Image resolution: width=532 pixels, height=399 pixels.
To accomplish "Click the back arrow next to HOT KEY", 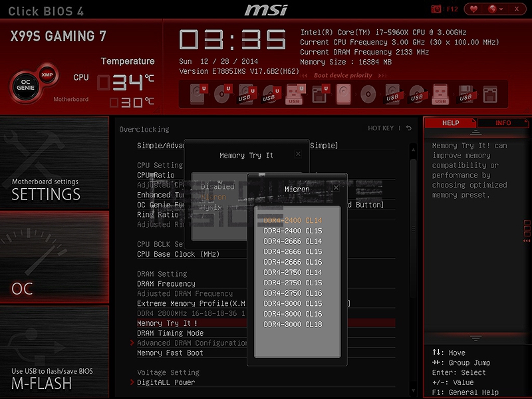I will click(409, 128).
